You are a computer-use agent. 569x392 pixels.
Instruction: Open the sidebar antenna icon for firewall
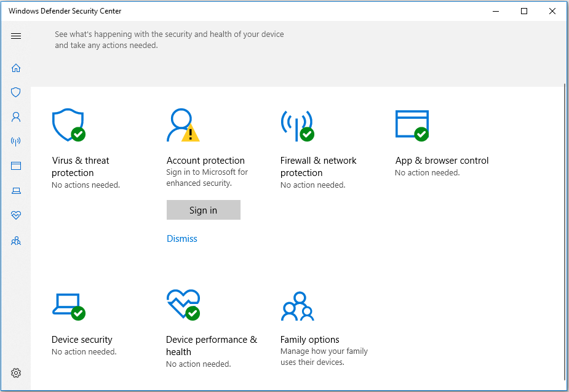[16, 141]
